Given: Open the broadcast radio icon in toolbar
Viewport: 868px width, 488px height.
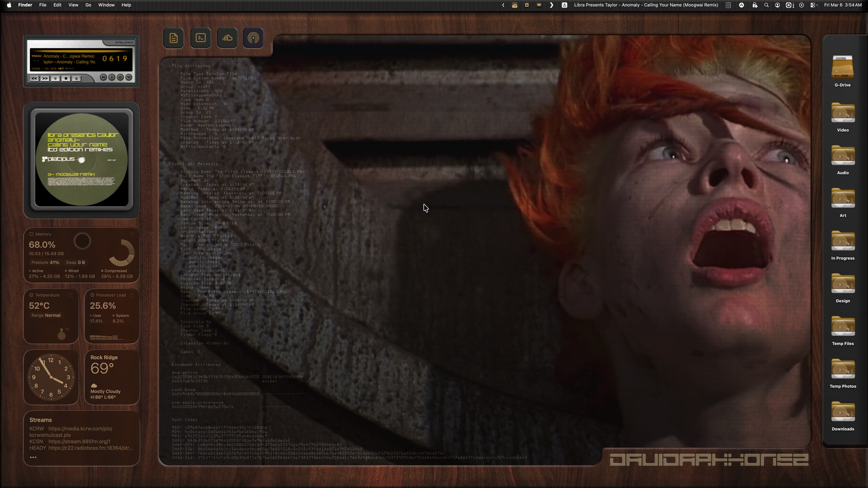Looking at the screenshot, I should pyautogui.click(x=253, y=38).
